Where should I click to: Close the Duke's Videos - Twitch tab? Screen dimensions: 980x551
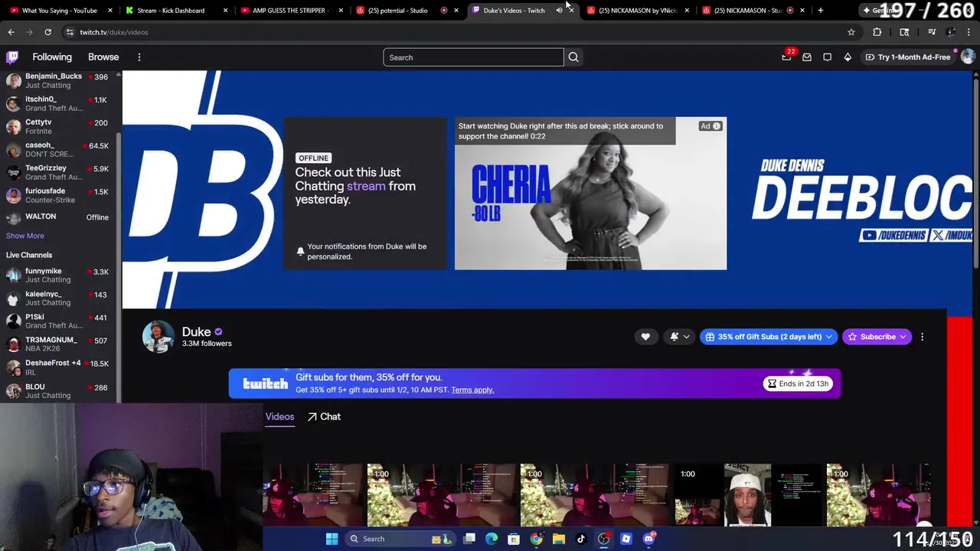pyautogui.click(x=571, y=11)
